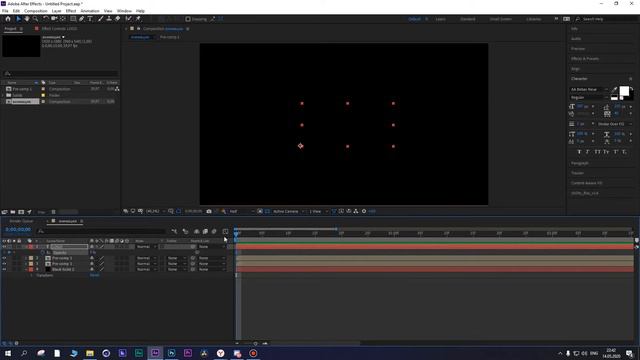Click the Search Help field
The height and width of the screenshot is (360, 640).
[608, 19]
